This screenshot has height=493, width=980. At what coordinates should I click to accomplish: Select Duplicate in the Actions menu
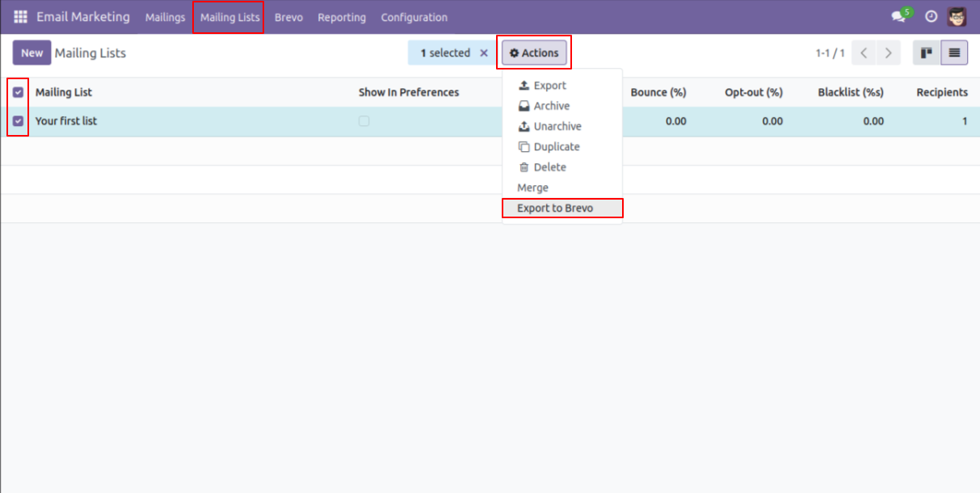coord(557,147)
